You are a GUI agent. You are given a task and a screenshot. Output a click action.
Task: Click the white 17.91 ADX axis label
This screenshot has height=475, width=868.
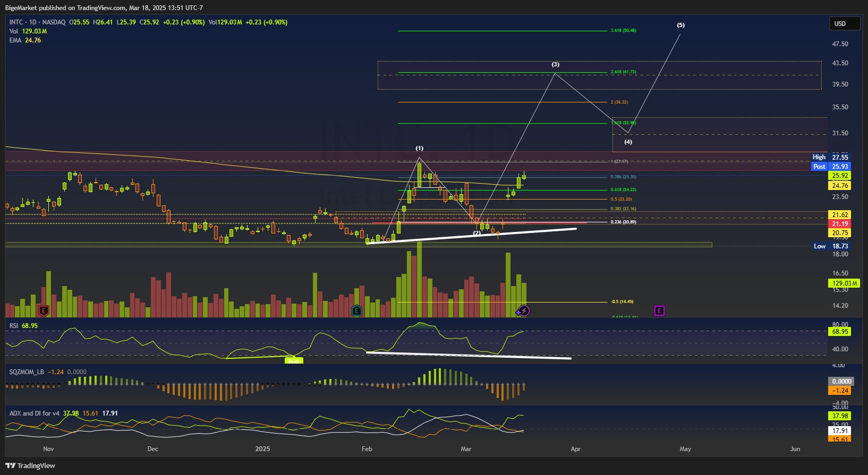[840, 431]
